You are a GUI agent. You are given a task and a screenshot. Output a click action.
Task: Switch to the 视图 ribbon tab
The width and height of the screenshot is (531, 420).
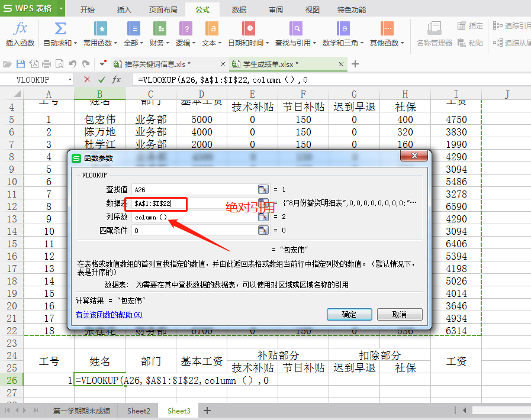tap(312, 10)
